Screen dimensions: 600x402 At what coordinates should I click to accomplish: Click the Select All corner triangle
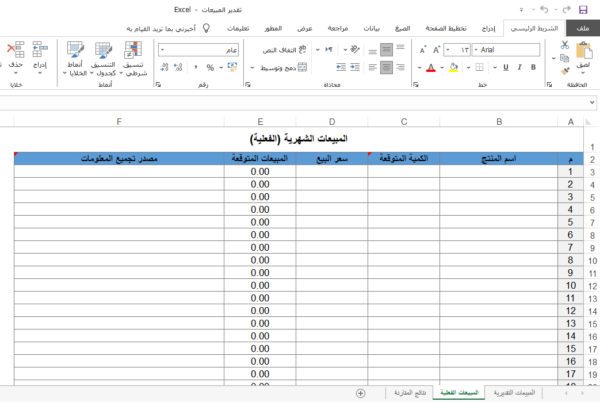(588, 122)
